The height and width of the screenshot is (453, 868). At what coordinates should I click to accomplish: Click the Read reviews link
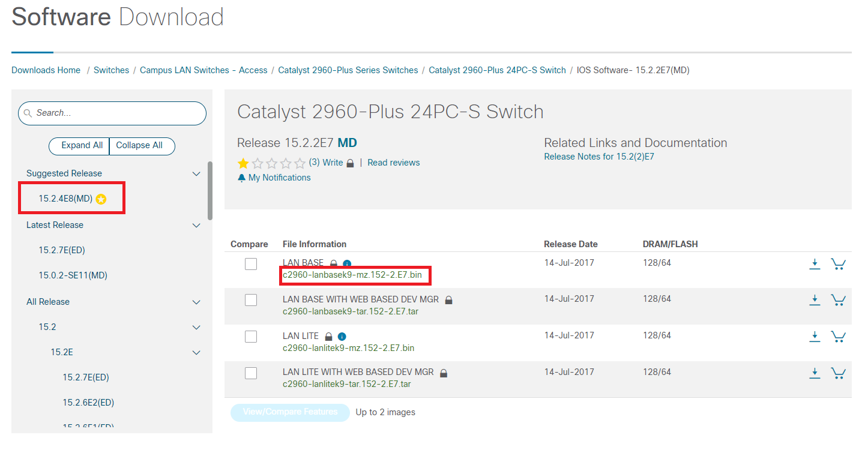(394, 163)
